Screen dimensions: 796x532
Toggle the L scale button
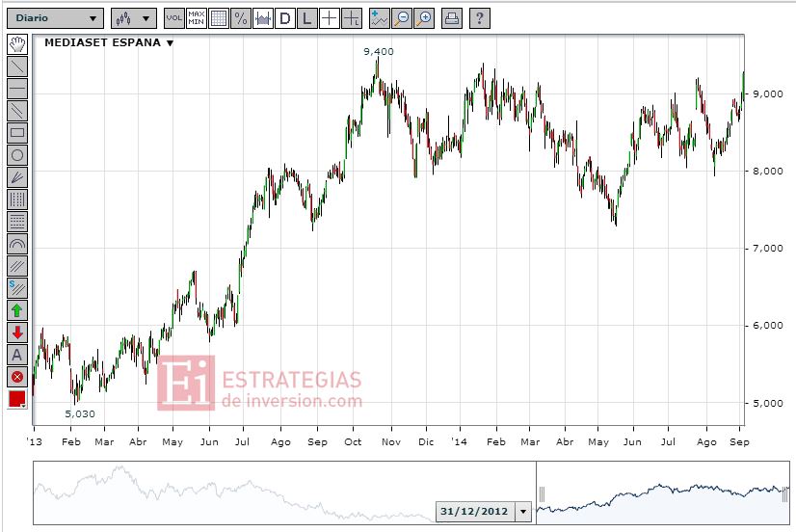click(307, 18)
